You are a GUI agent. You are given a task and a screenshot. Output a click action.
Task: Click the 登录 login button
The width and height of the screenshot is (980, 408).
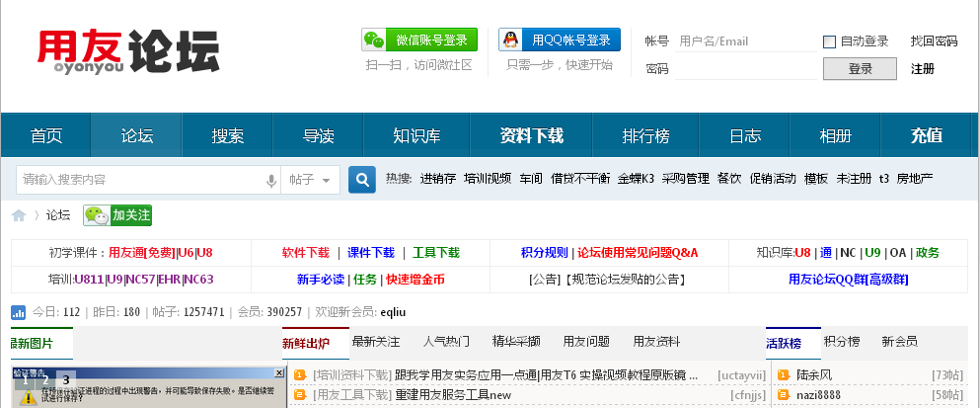[860, 69]
